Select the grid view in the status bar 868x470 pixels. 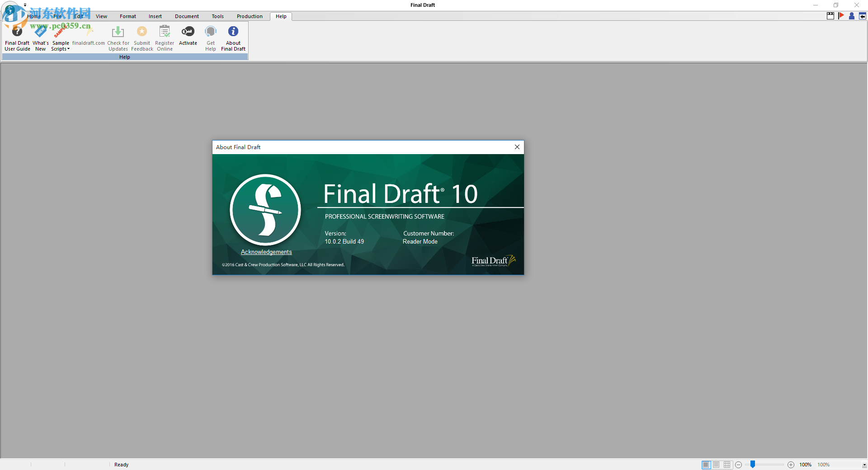[x=727, y=465]
